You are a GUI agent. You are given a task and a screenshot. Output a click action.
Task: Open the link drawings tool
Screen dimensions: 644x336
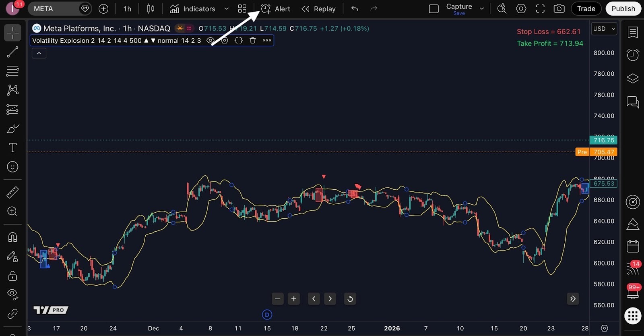(12, 314)
